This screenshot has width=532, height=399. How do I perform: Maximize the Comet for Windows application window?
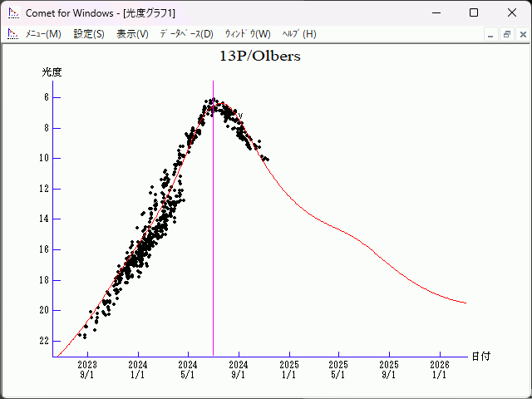click(x=474, y=12)
